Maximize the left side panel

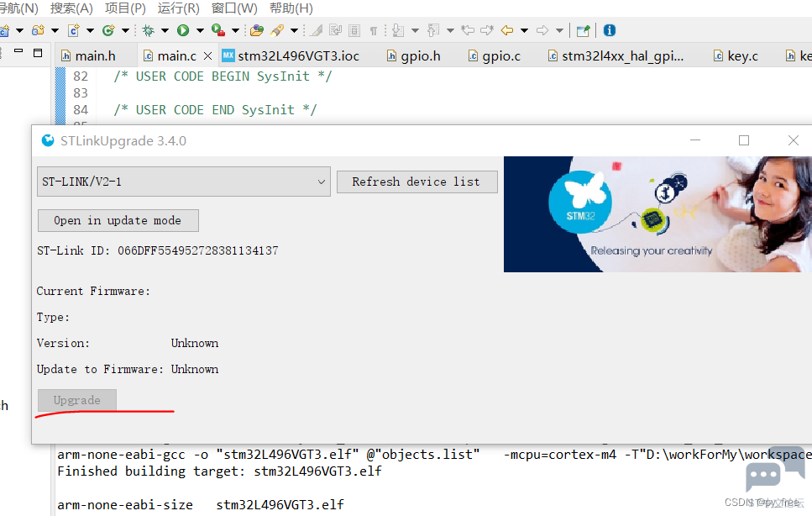[38, 53]
